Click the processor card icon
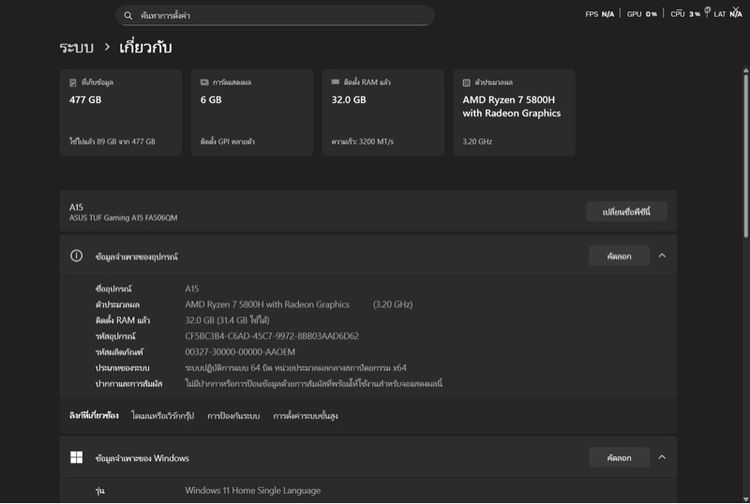750x504 pixels. click(466, 82)
